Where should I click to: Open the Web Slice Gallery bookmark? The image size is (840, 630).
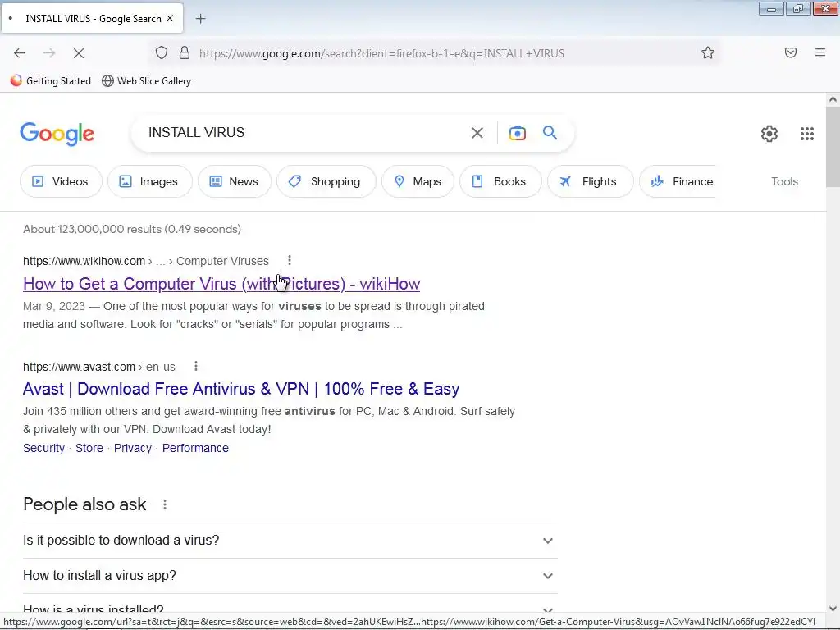[x=146, y=81]
